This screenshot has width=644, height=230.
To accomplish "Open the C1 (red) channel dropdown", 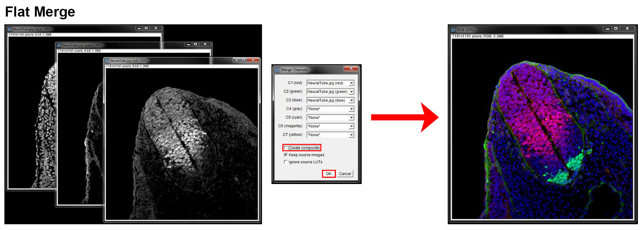I will pyautogui.click(x=351, y=83).
